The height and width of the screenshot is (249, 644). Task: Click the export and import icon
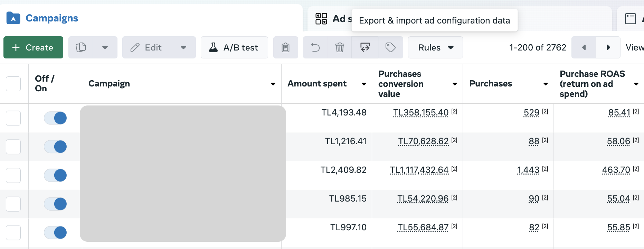pyautogui.click(x=365, y=47)
